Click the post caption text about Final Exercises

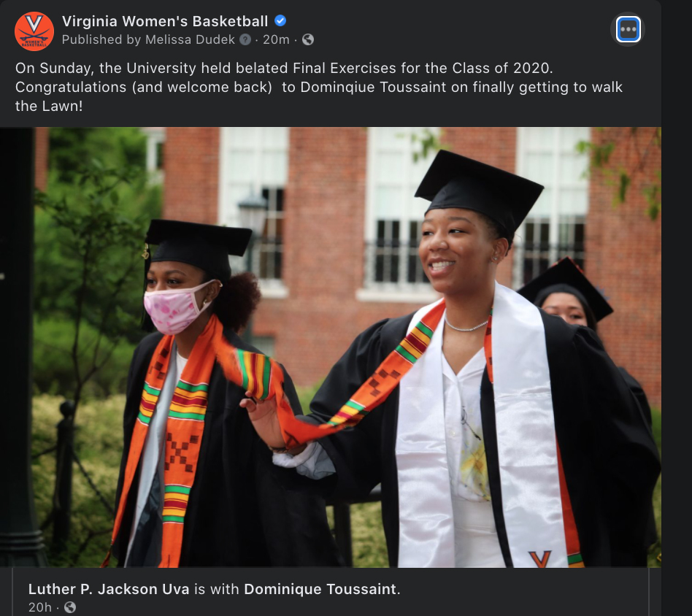[319, 87]
